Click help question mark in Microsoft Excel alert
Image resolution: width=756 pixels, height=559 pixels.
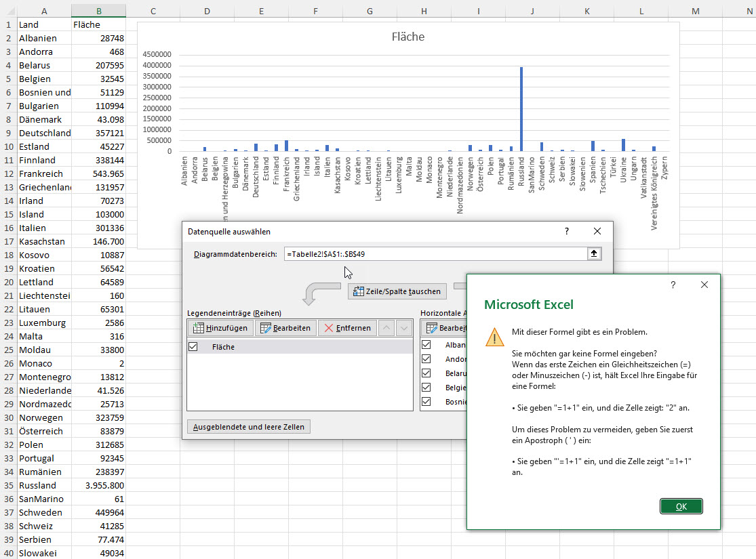(x=673, y=285)
